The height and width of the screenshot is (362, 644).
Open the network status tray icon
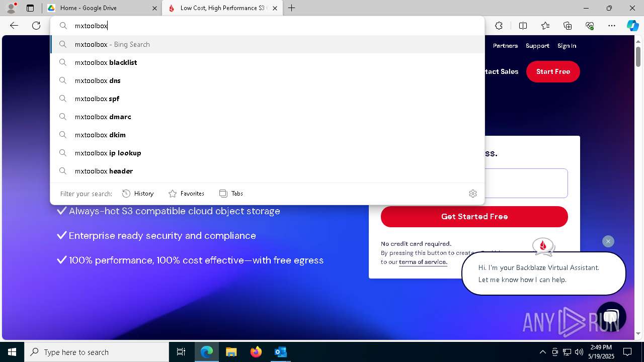click(x=567, y=352)
